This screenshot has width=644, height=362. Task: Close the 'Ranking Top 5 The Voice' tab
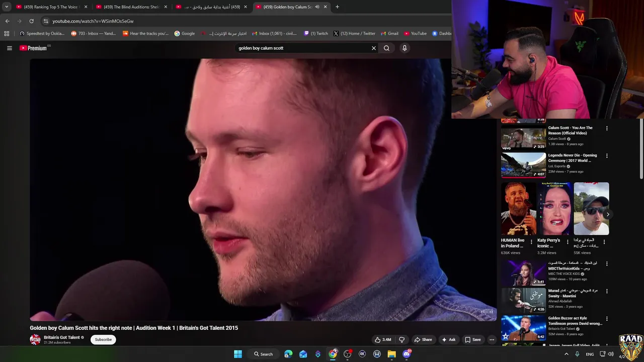[x=86, y=7]
